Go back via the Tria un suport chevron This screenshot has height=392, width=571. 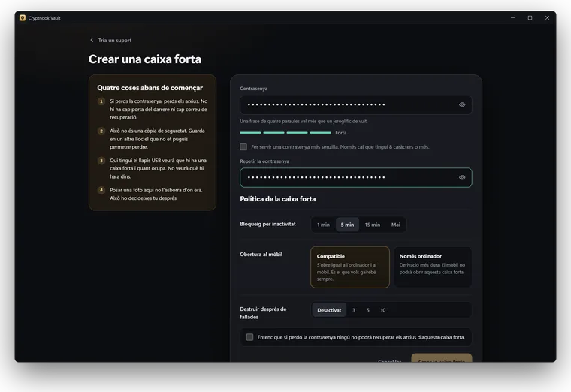[92, 40]
